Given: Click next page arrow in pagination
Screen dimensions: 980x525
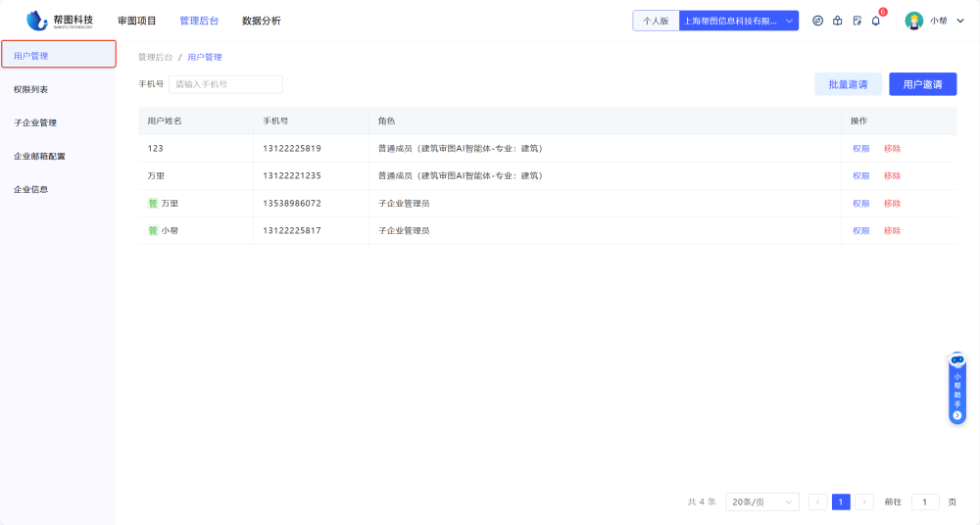Looking at the screenshot, I should pos(864,502).
